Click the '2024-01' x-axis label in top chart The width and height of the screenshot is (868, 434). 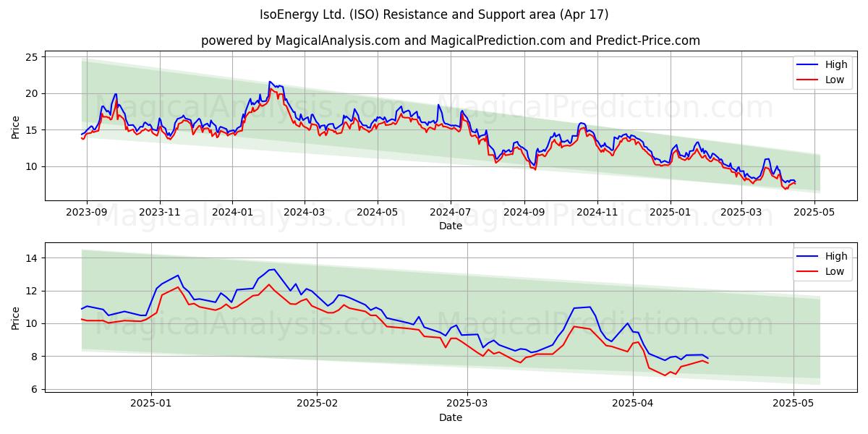click(x=232, y=213)
